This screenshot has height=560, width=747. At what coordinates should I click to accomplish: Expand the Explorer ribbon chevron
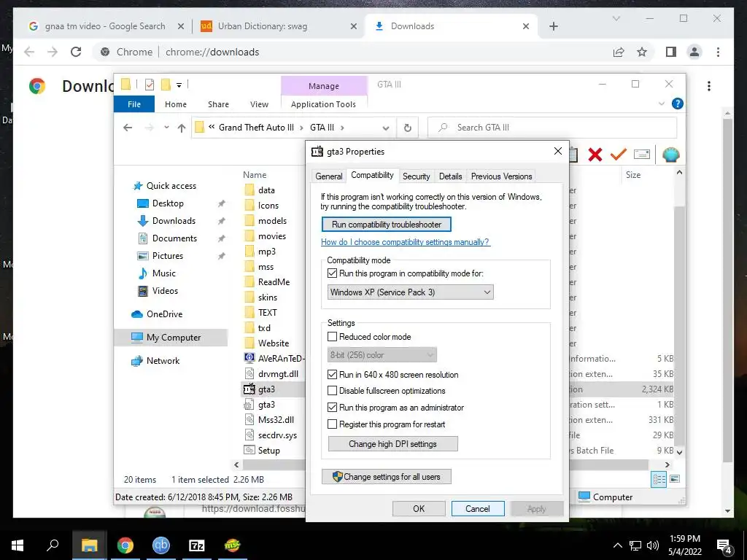(x=661, y=104)
